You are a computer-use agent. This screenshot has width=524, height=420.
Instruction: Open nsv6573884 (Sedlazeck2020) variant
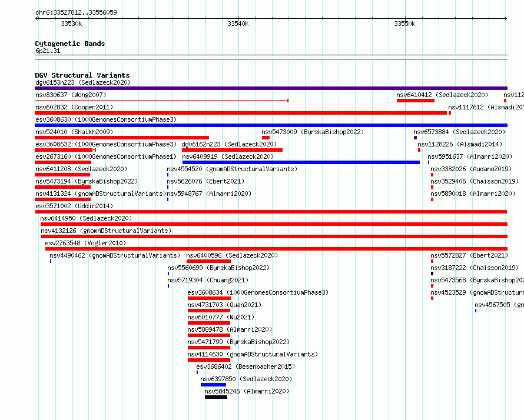click(459, 132)
